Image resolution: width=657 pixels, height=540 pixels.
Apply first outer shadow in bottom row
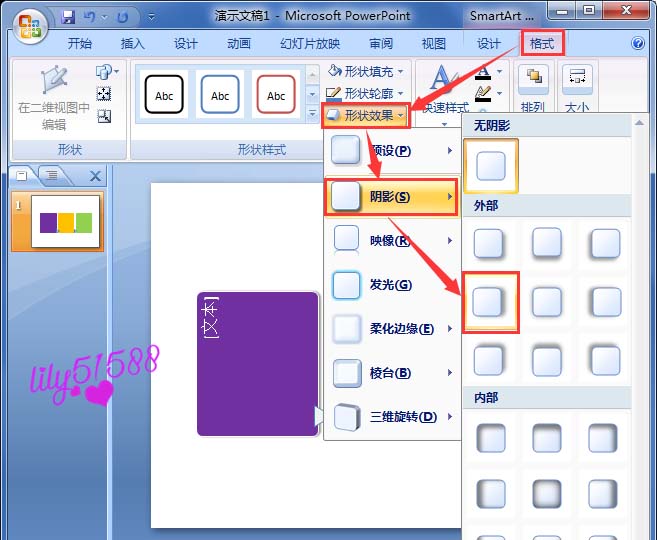[x=489, y=360]
